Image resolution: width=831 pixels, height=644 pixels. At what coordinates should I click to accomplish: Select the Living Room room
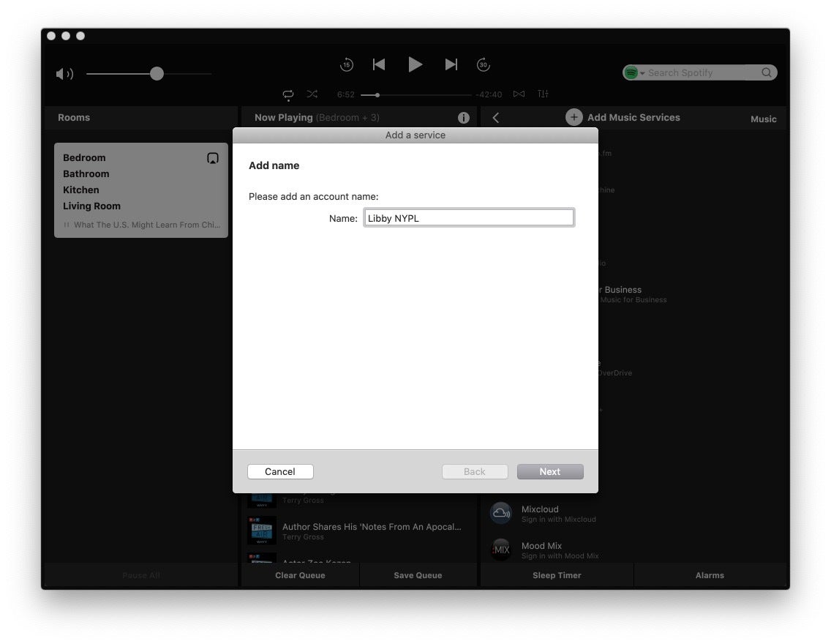point(91,206)
